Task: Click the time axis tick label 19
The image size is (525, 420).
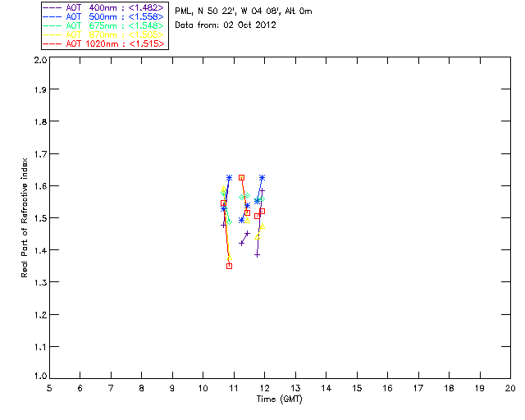Action: click(x=480, y=388)
